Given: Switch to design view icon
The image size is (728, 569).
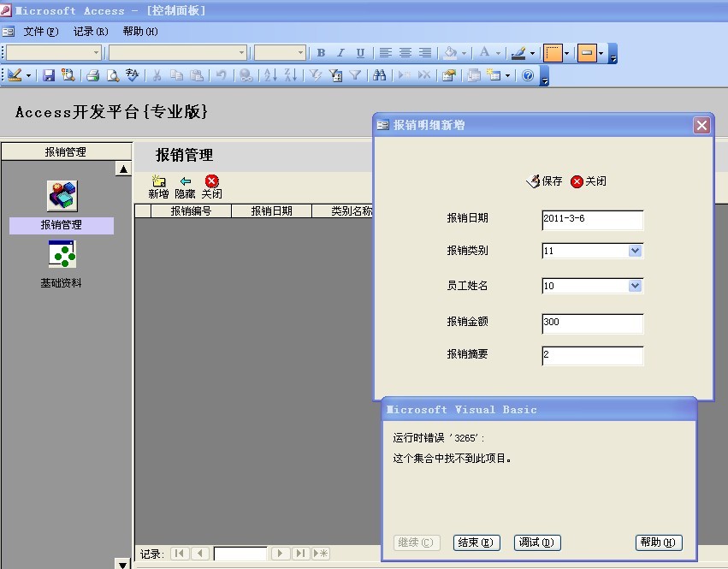Looking at the screenshot, I should (15, 75).
